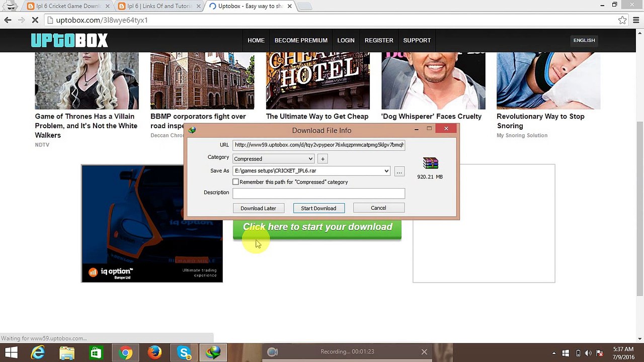The image size is (644, 362).
Task: Change language using the ENGLISH selector
Action: tap(584, 40)
